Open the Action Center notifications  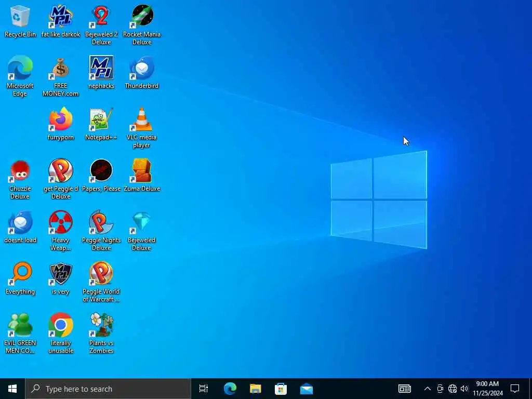(515, 389)
